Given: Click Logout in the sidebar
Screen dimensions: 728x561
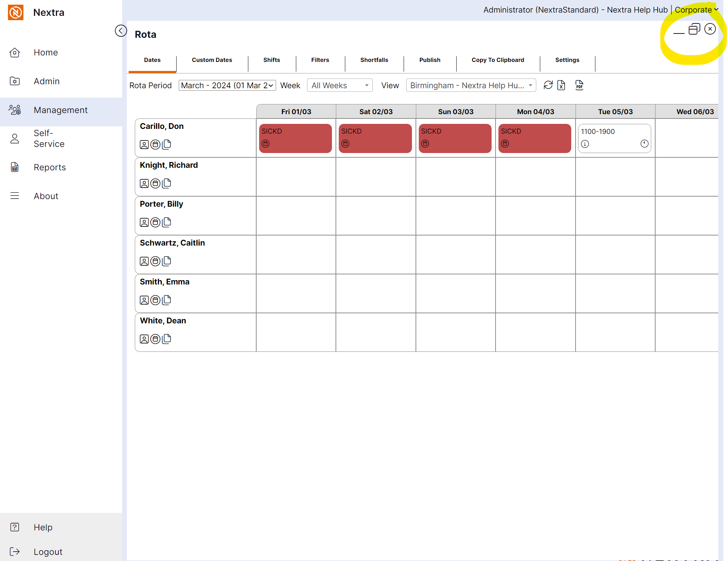Looking at the screenshot, I should tap(48, 552).
